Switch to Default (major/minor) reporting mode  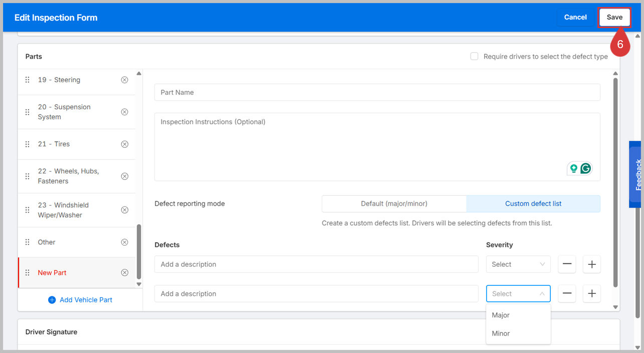tap(394, 204)
